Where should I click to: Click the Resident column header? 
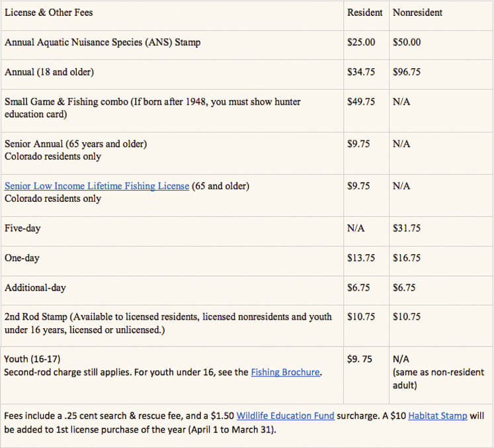pos(364,13)
